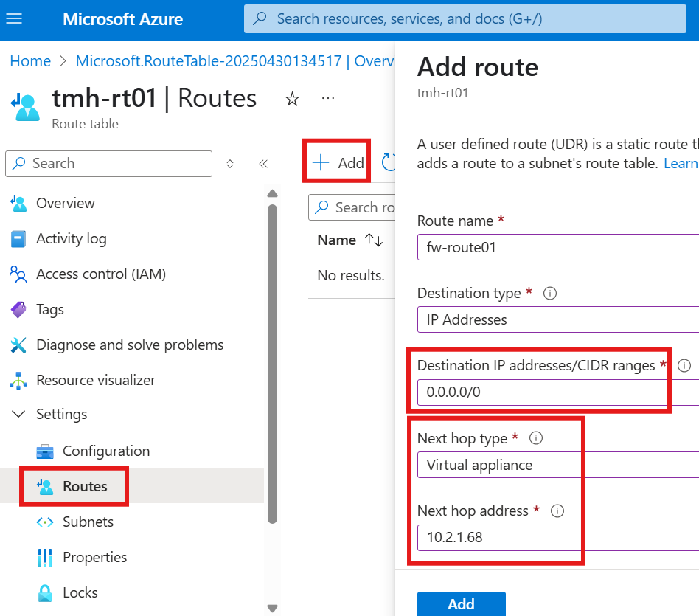Screen dimensions: 699x616
Task: Click the Resource visualizer icon
Action: (x=18, y=381)
